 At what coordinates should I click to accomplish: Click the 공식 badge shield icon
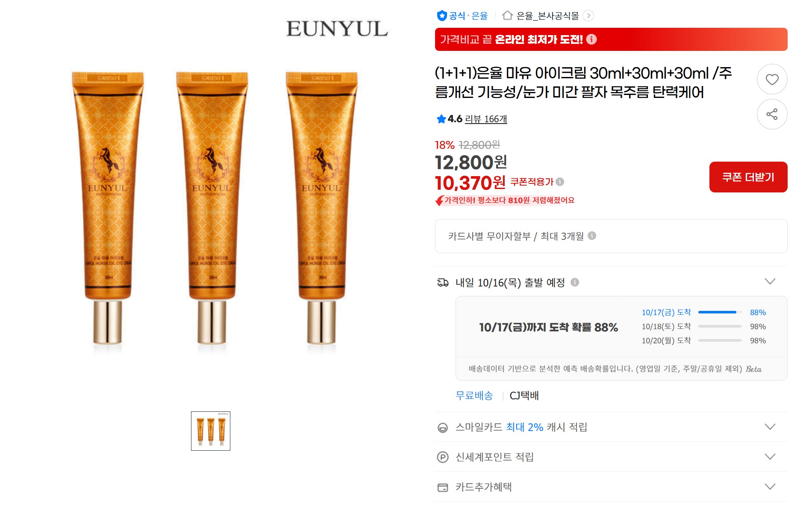pyautogui.click(x=441, y=16)
